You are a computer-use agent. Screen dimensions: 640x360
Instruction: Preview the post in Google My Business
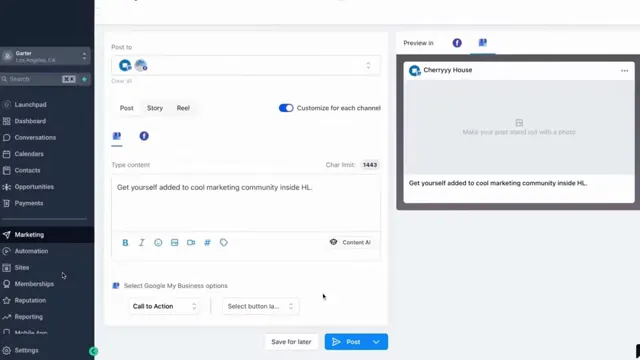[483, 42]
